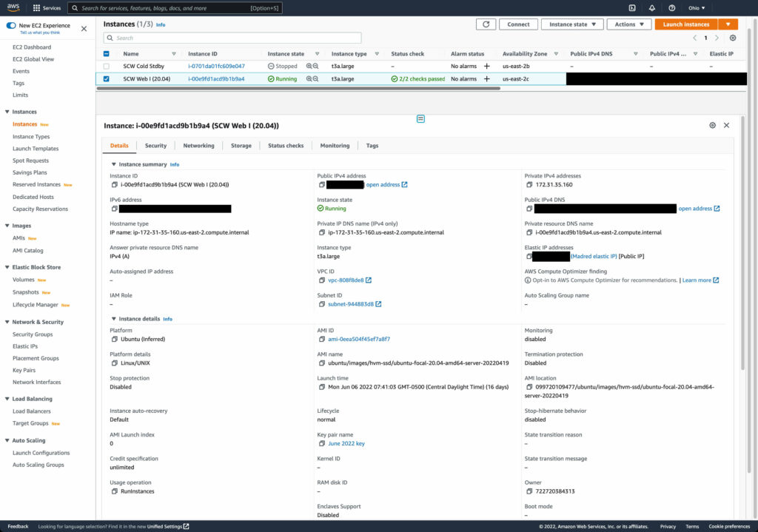
Task: Check the SCW Cold Stdby row checkbox
Action: coord(107,66)
